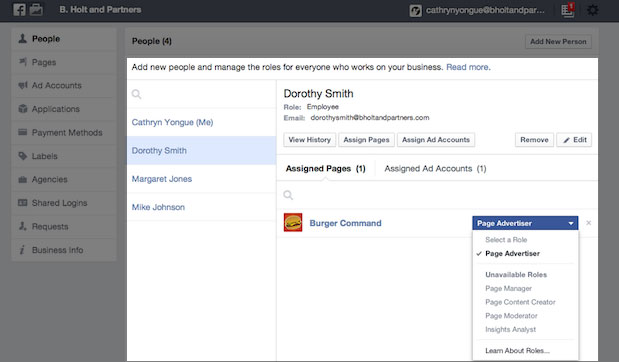This screenshot has width=619, height=362.
Task: Click Learn About Roles menu entry
Action: point(517,351)
